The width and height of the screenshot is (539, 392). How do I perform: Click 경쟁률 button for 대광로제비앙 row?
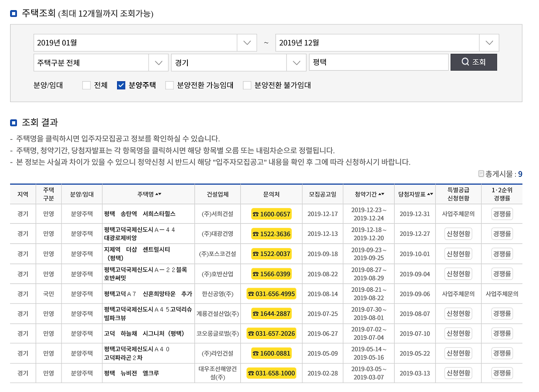click(502, 234)
